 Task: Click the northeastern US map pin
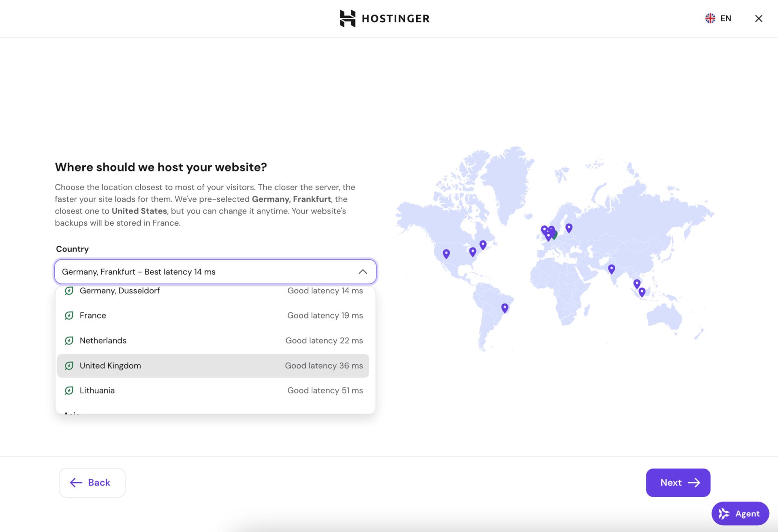(x=483, y=245)
